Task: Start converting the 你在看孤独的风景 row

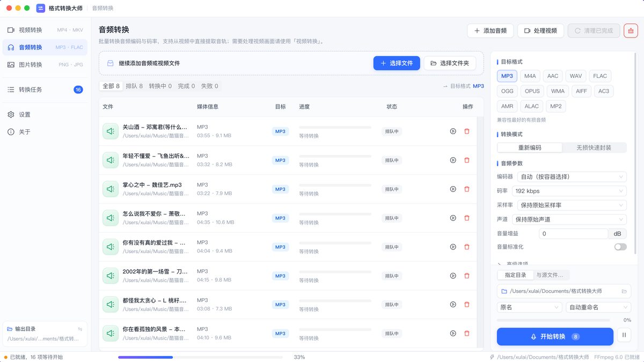Action: (453, 334)
